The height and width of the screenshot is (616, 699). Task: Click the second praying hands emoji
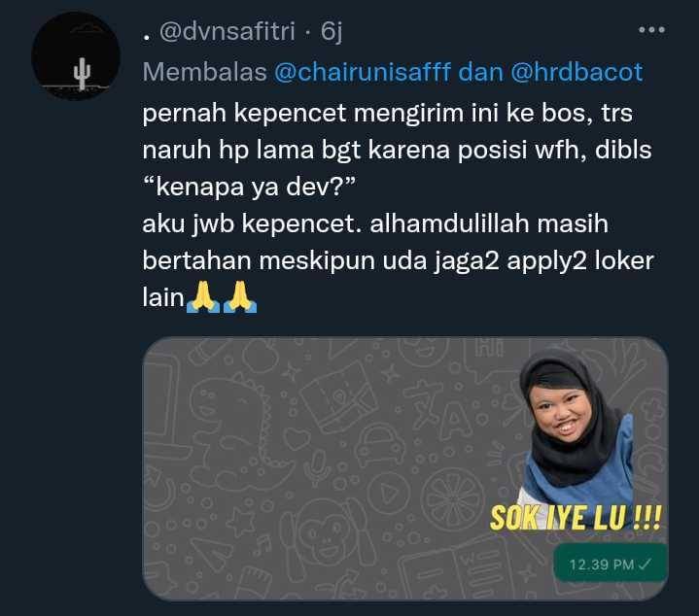[x=240, y=296]
